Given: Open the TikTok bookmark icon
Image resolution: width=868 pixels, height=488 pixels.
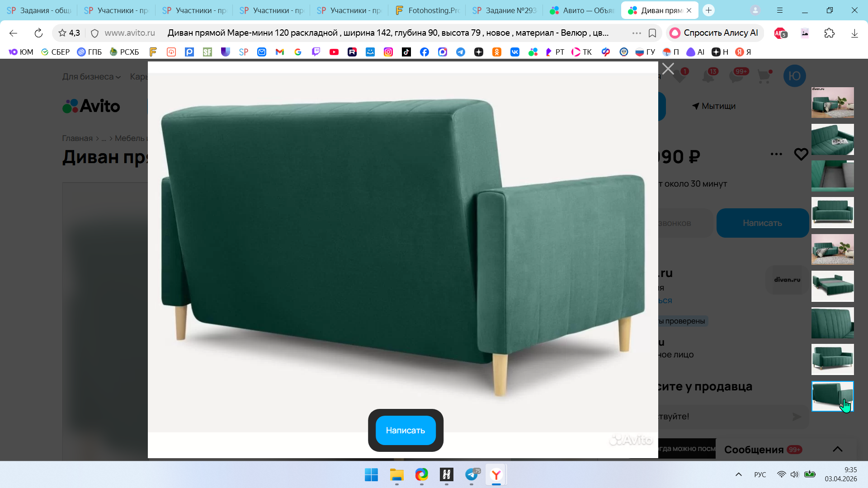Looking at the screenshot, I should (406, 52).
